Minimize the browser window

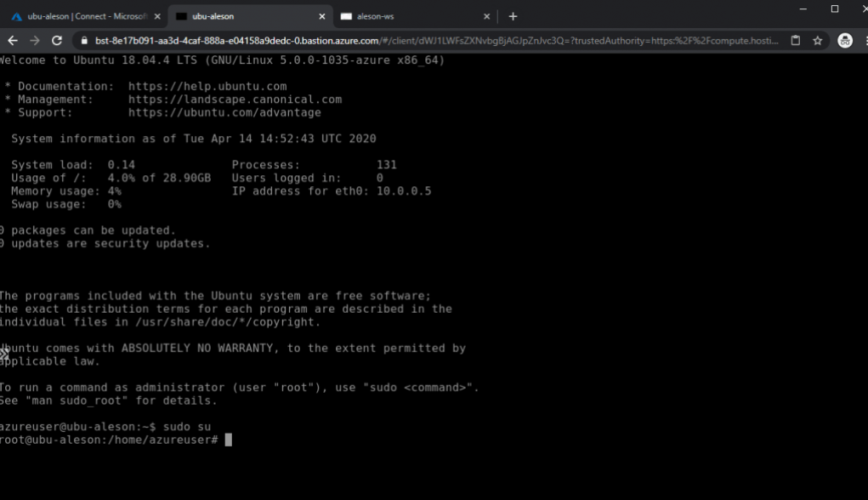click(803, 9)
